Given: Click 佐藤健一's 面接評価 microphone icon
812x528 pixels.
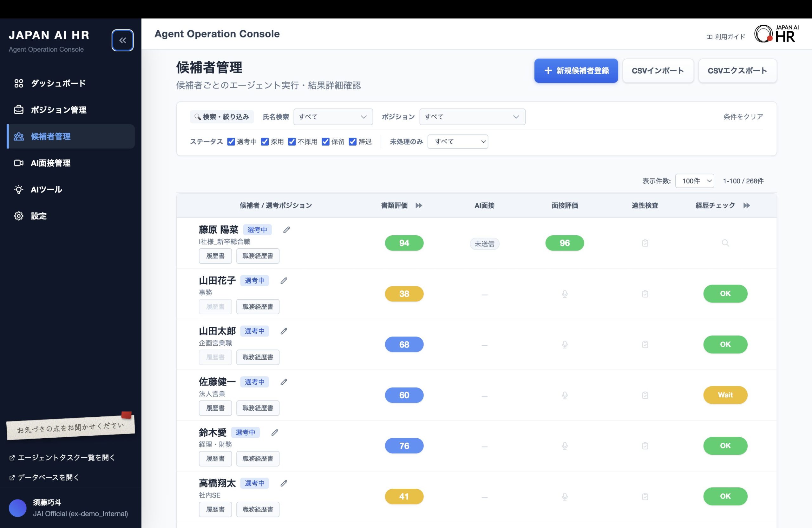Looking at the screenshot, I should tap(565, 395).
